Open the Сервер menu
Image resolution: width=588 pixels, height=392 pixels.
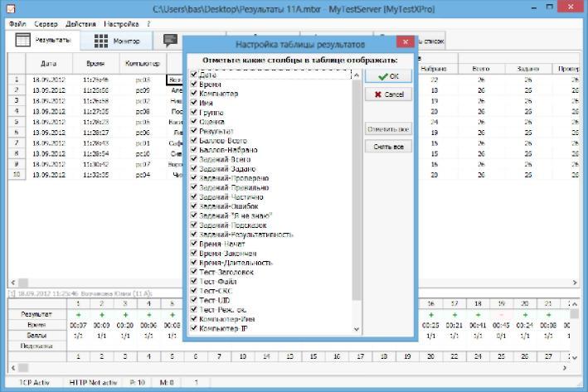point(46,24)
